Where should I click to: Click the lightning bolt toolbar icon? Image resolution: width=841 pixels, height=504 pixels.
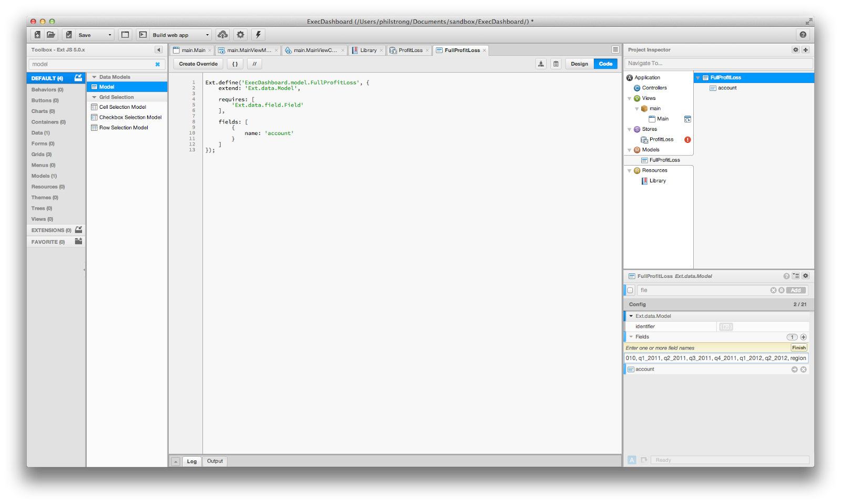pos(258,35)
